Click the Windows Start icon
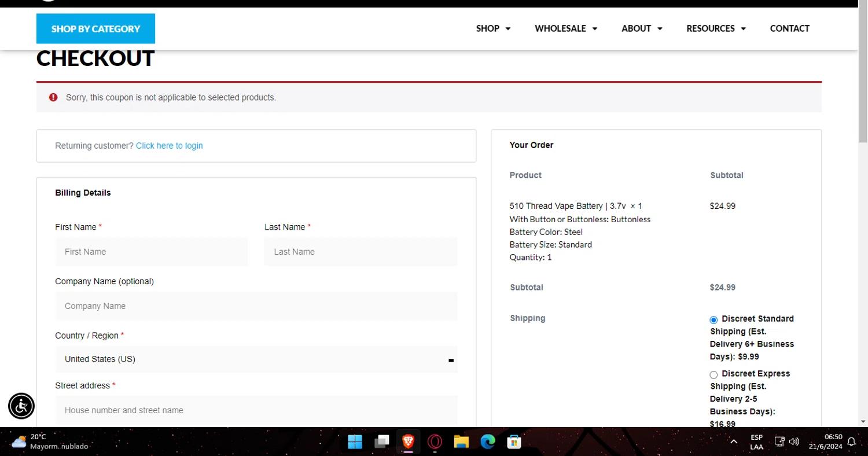 click(355, 442)
